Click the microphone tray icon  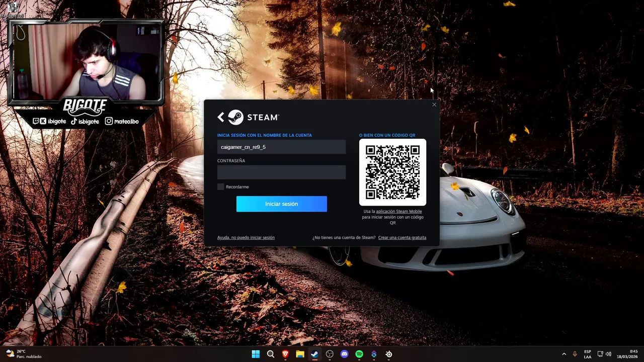tap(575, 354)
